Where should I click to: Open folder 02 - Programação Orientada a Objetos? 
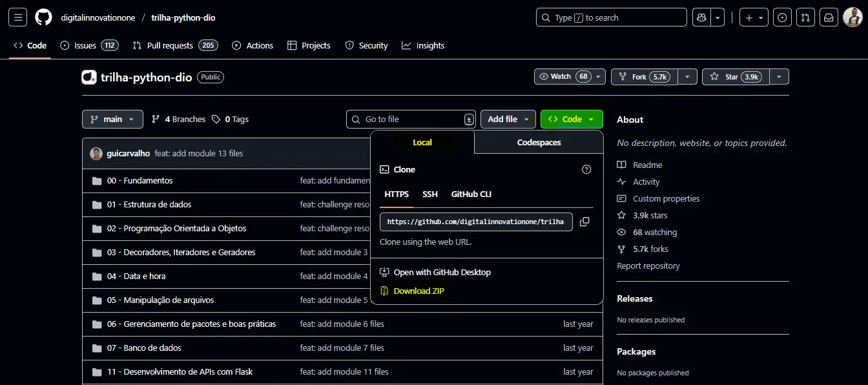click(x=176, y=229)
